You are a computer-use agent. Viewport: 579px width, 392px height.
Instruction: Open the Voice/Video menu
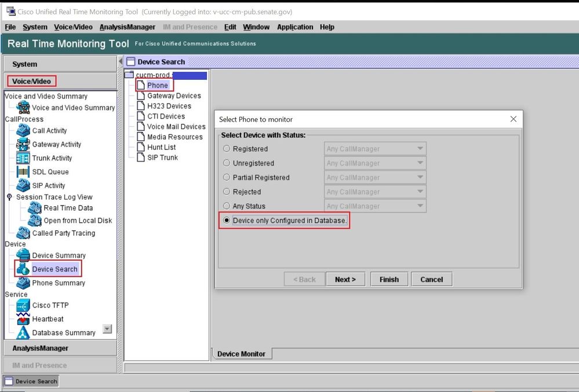click(x=73, y=27)
